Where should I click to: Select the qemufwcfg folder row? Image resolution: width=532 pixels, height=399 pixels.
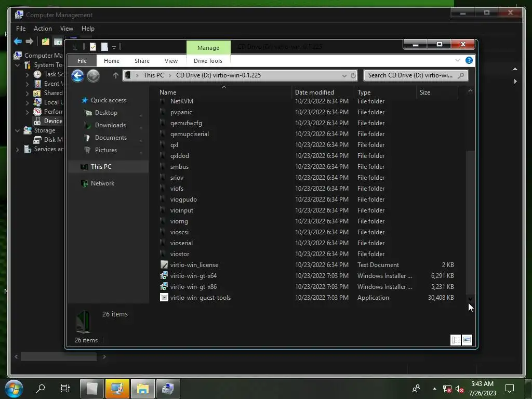click(307, 123)
